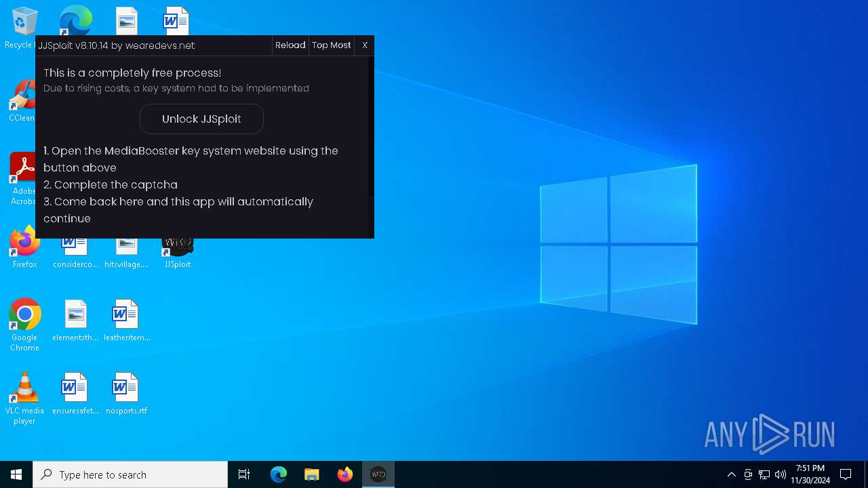
Task: Open the clock showing 7:51 PM
Action: pos(810,474)
